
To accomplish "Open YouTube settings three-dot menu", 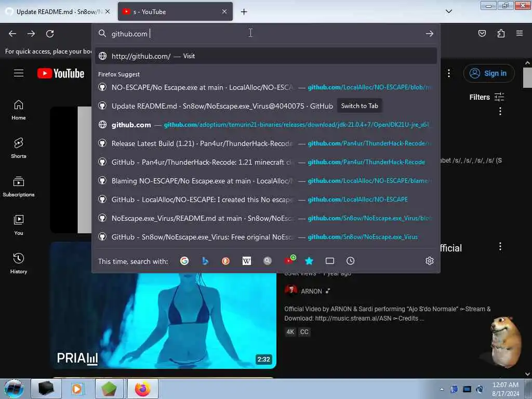I will (448, 73).
